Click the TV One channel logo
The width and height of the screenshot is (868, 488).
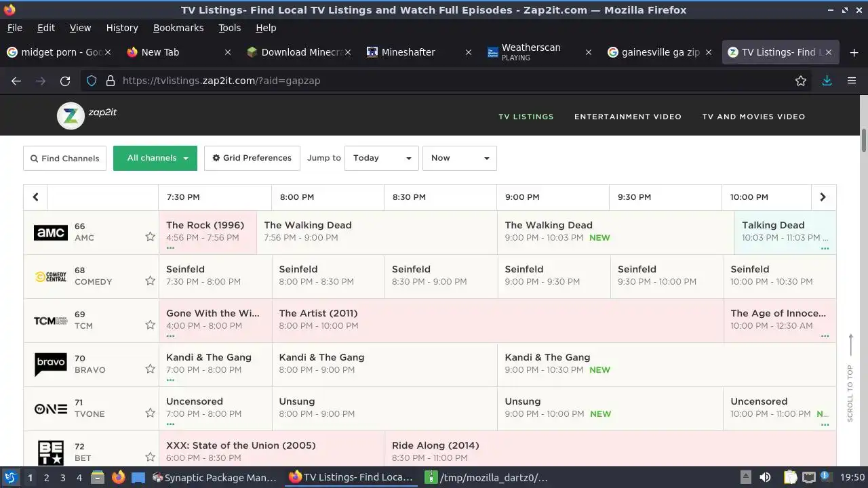coord(51,409)
